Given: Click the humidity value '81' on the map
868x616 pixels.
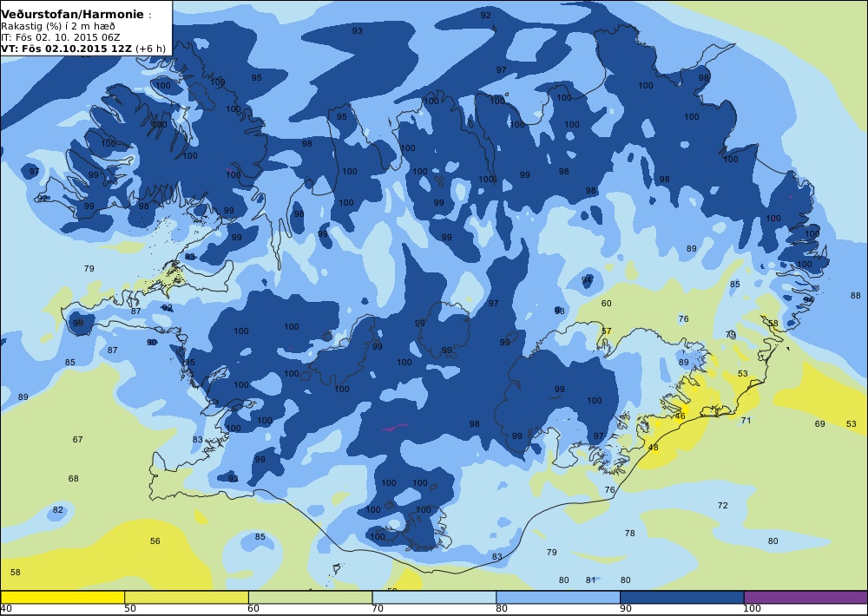Looking at the screenshot, I should (590, 580).
